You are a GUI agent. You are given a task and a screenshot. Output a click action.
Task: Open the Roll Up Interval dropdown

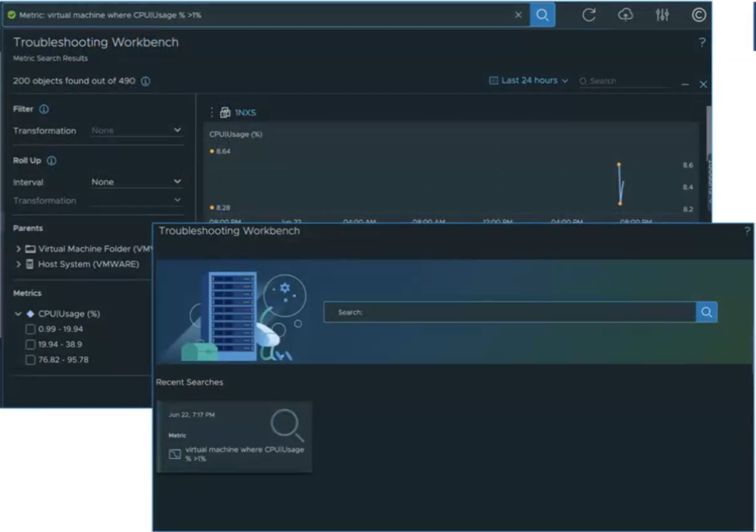coord(137,182)
